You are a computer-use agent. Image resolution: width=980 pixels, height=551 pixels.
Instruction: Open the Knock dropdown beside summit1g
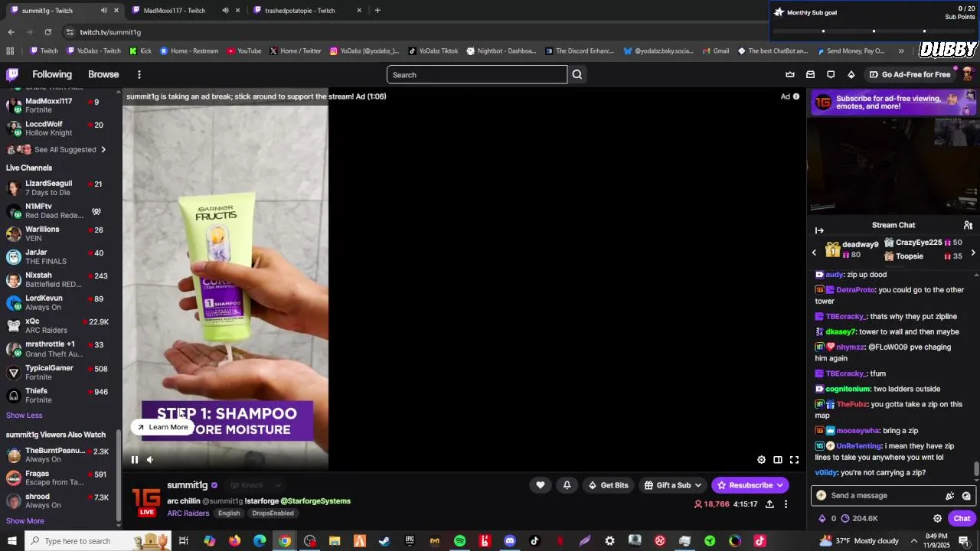pos(254,485)
